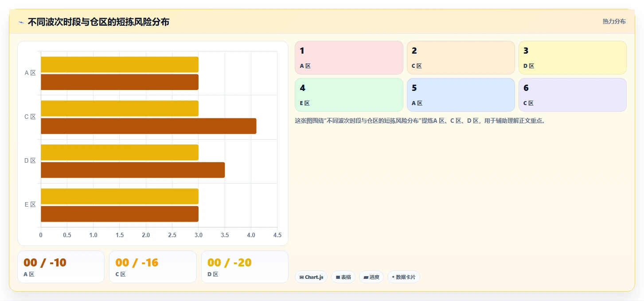This screenshot has width=644, height=301.
Task: Open the purple heat card numbered 6
Action: pos(573,95)
